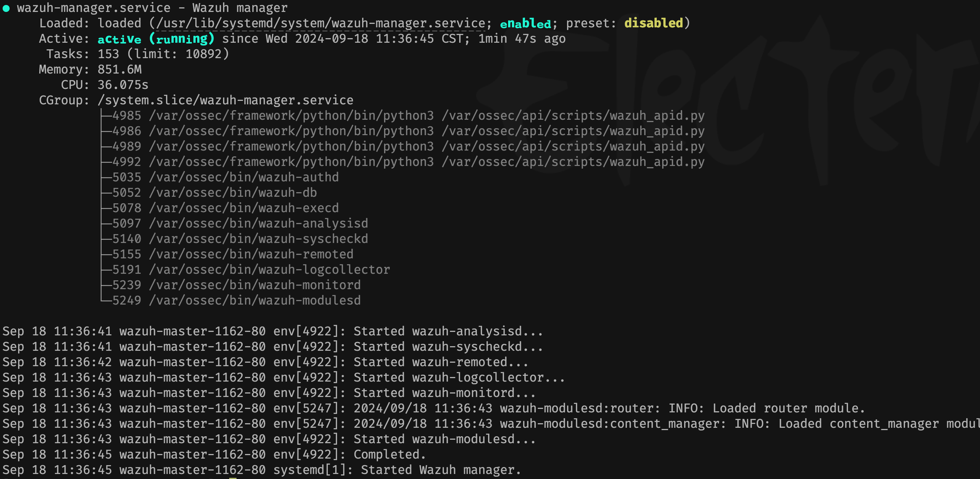Click the 'Completed.' log message
This screenshot has width=980, height=479.
389,454
